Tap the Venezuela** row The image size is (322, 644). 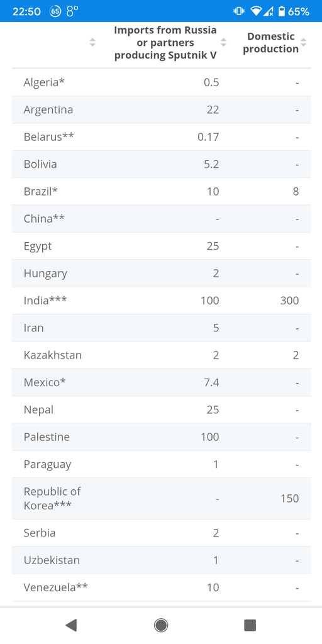coord(161,587)
